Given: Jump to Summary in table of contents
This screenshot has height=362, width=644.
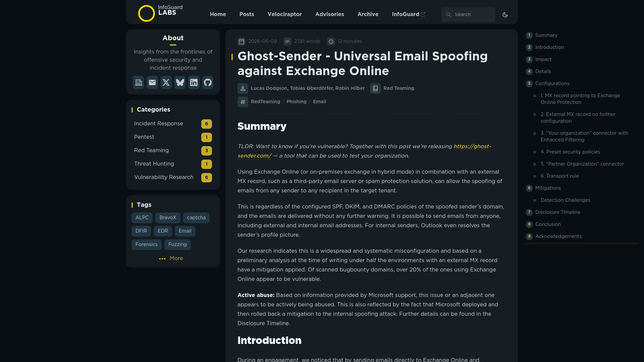Looking at the screenshot, I should [546, 35].
